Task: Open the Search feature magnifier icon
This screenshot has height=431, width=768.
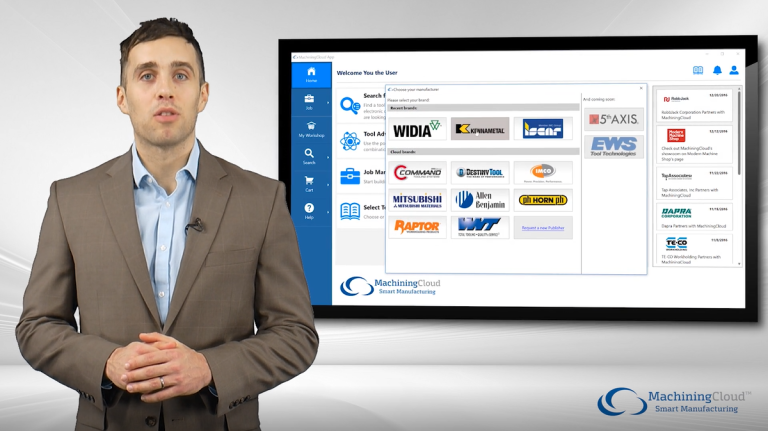Action: coord(350,105)
